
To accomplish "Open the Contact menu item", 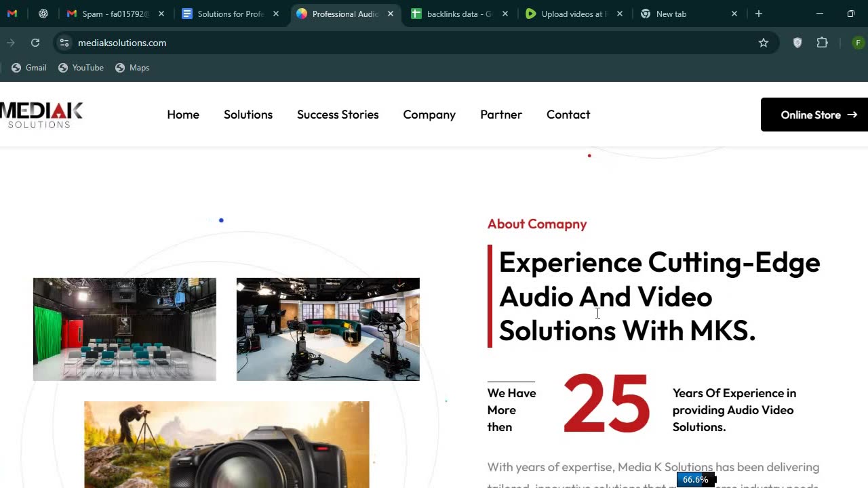I will [568, 115].
